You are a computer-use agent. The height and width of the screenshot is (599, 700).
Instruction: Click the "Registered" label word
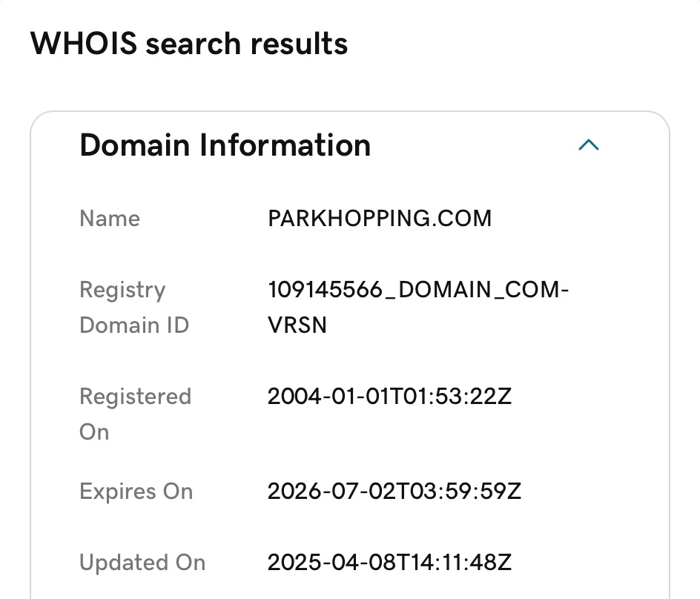click(136, 397)
